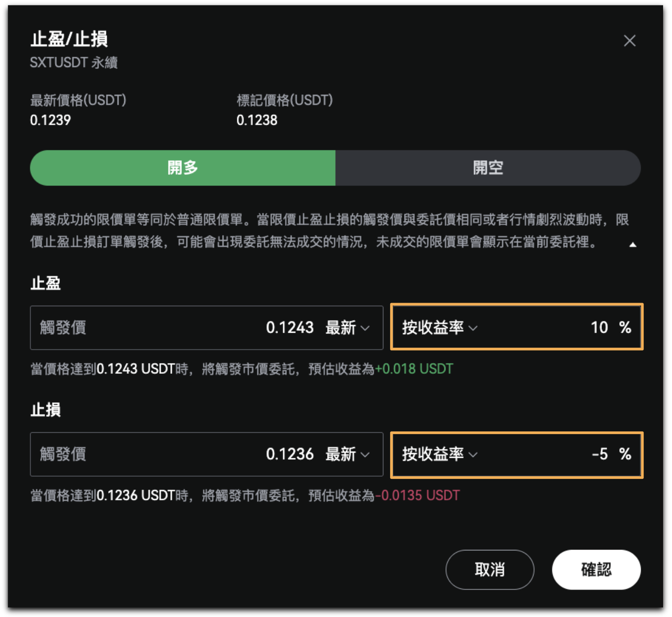
Task: Click the chevron beside 最新 in stop loss row
Action: (365, 455)
